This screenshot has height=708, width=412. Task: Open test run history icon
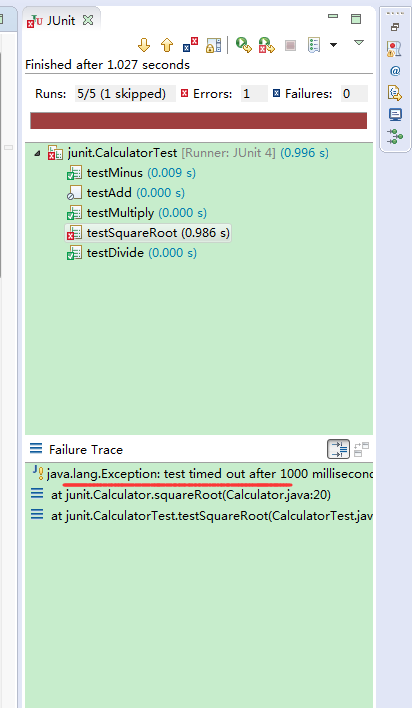(314, 45)
